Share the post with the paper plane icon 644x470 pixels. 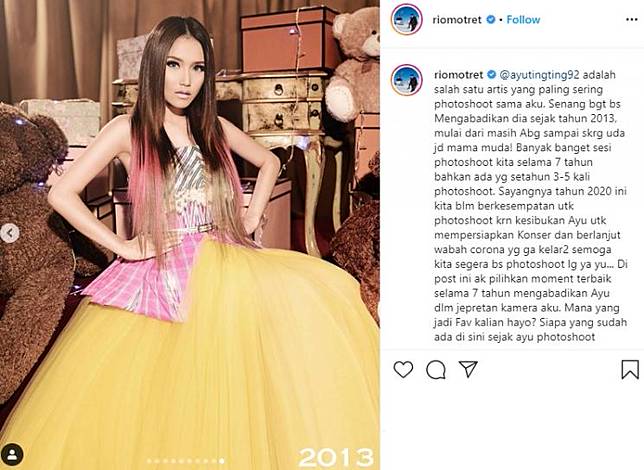468,369
